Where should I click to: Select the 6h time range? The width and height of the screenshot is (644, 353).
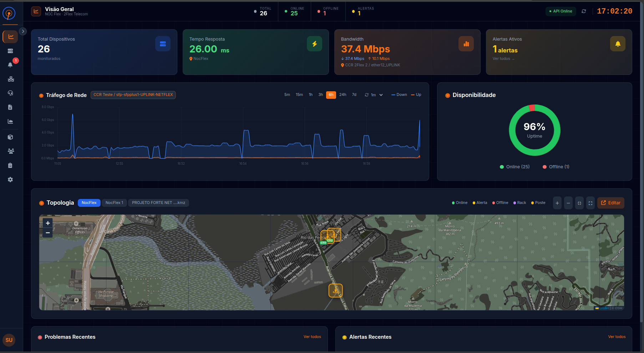point(331,95)
